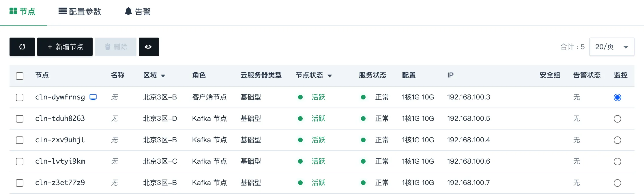Select the monitoring radio for cln-tduh8263
This screenshot has width=644, height=196.
[617, 119]
